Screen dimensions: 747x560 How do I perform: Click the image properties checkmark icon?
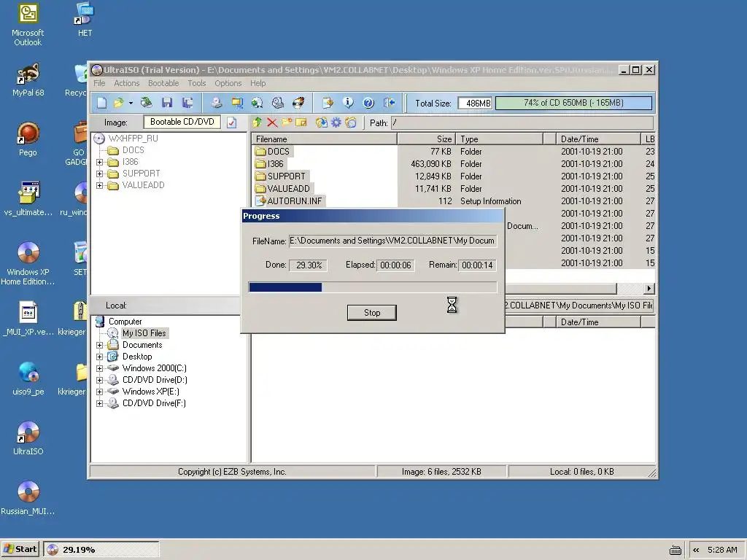[231, 122]
